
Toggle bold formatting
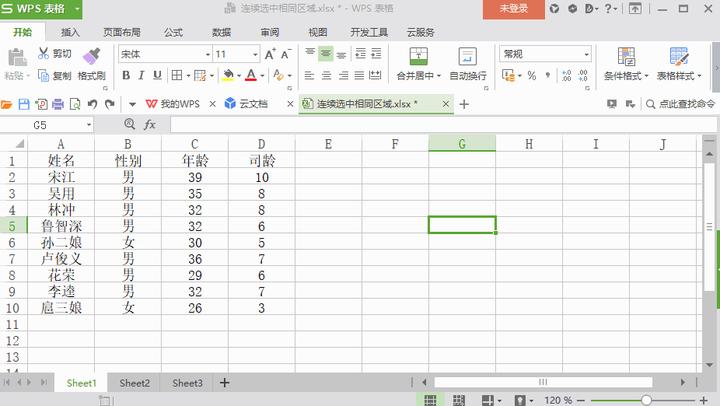(126, 75)
